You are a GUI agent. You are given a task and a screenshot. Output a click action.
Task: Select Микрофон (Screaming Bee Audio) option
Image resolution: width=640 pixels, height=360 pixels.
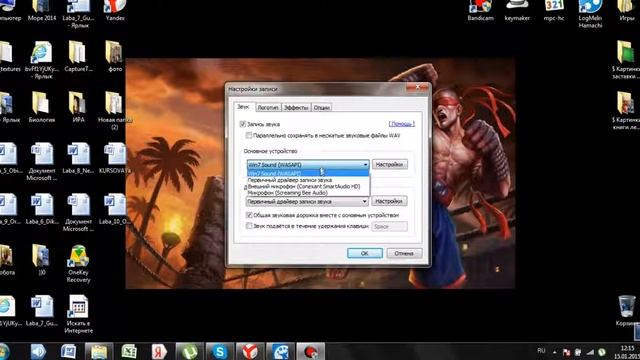tap(308, 193)
